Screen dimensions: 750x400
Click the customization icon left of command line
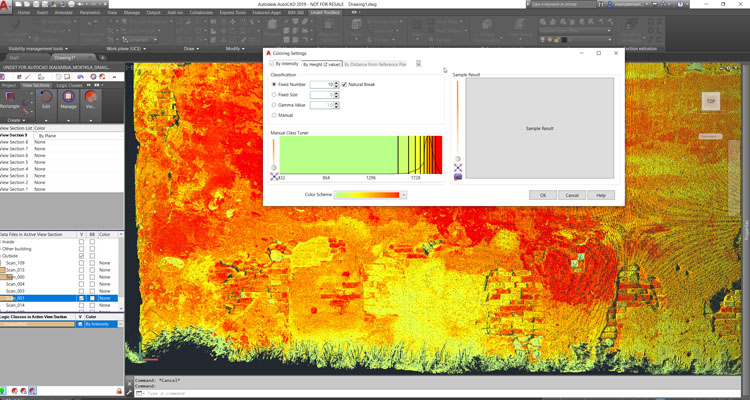pos(129,393)
